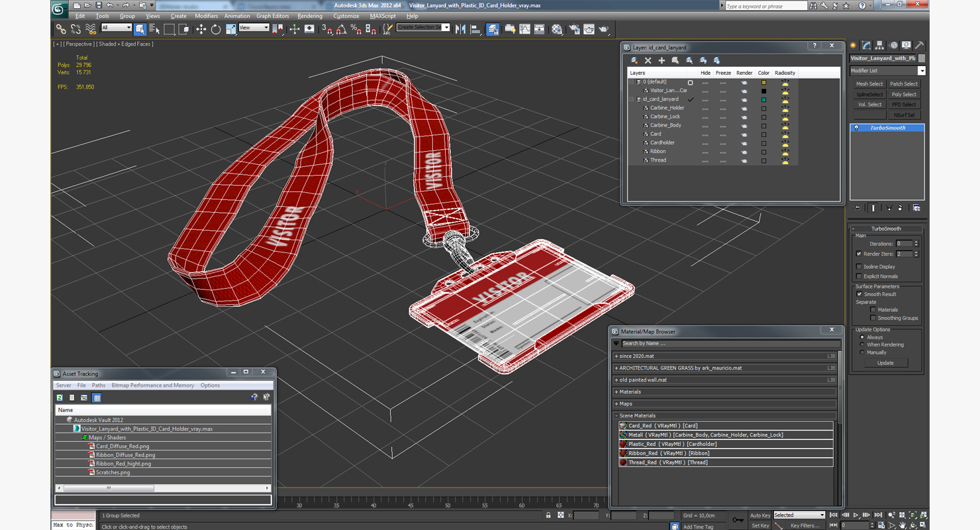Viewport: 980px width, 530px height.
Task: Collapse id_card_lanyard layer tree
Action: (x=632, y=99)
